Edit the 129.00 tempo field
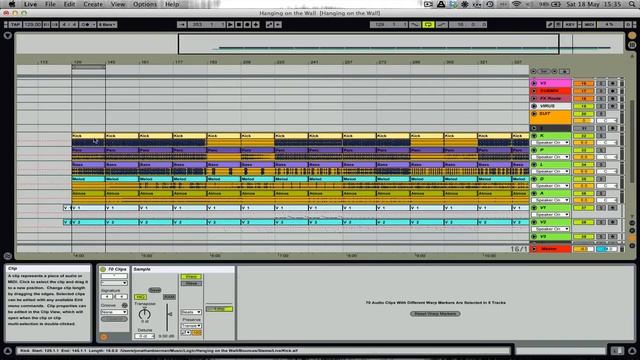Viewport: 640px width, 360px height. click(32, 24)
